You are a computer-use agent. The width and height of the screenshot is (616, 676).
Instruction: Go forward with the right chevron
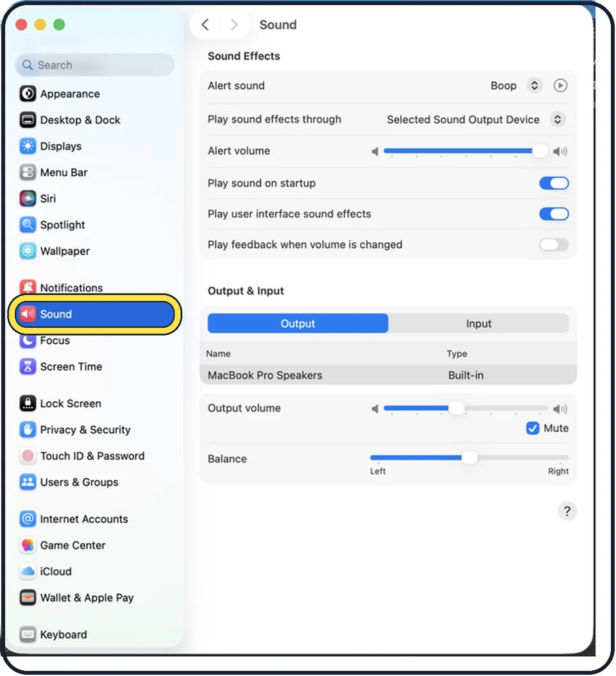click(234, 24)
